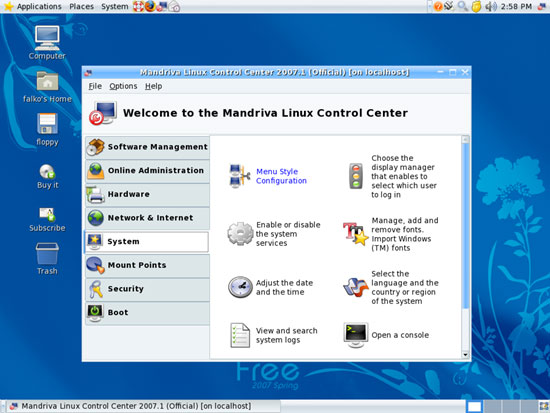The width and height of the screenshot is (550, 413).
Task: Click the Mount Points disk icon
Action: point(95,265)
